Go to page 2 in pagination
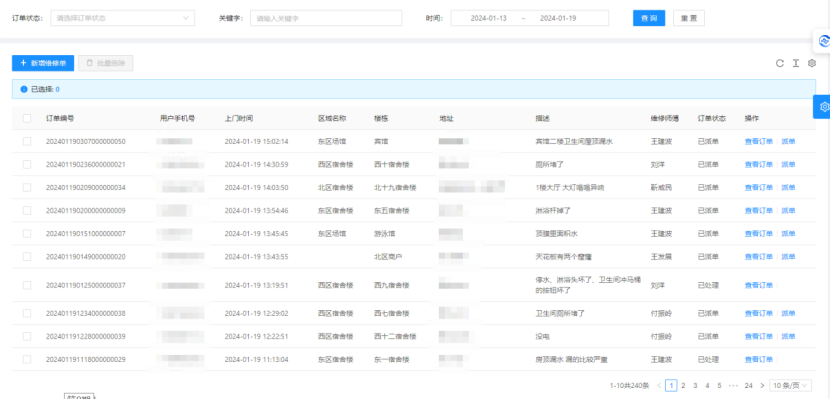Screen dimensions: 831x399 pyautogui.click(x=684, y=386)
